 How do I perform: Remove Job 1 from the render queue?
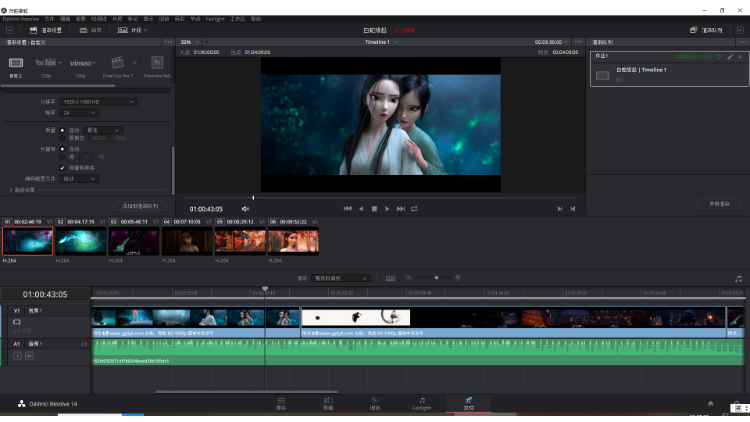point(740,57)
